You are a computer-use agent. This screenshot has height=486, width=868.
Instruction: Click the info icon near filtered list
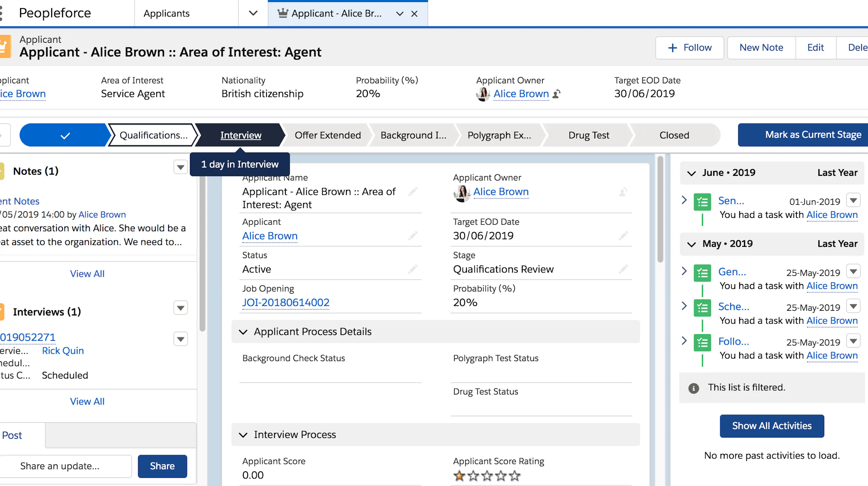click(693, 388)
